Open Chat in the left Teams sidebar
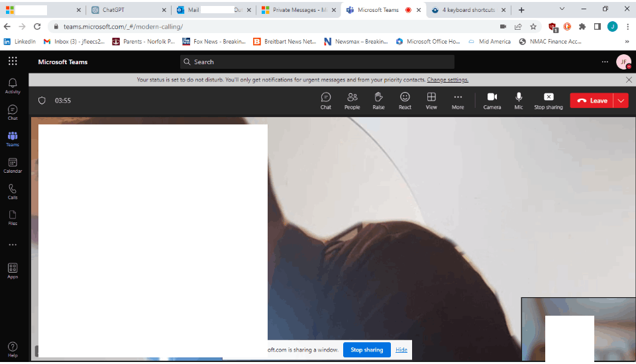 coord(13,113)
